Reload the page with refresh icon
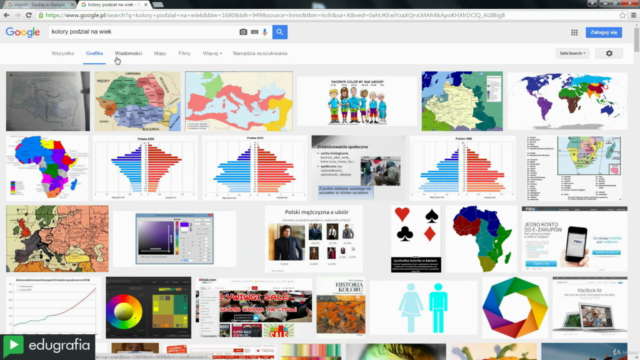Viewport: 640px width, 360px height. (29, 15)
